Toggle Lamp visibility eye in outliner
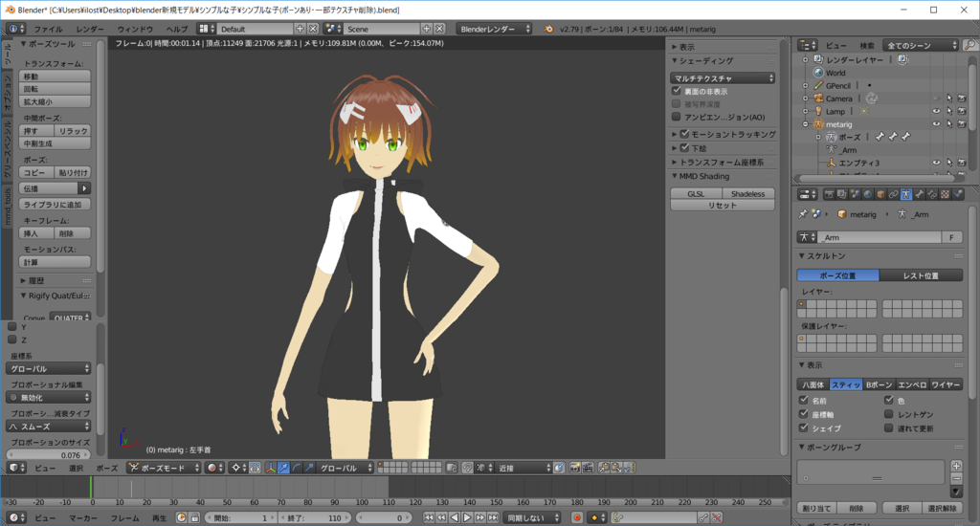Screen dimensions: 980x526 click(x=936, y=111)
